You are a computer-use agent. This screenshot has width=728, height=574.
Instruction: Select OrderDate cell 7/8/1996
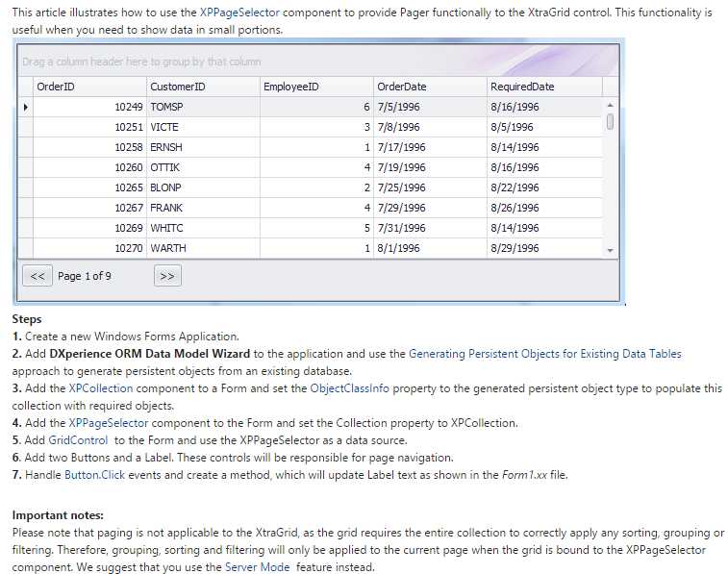[x=431, y=127]
